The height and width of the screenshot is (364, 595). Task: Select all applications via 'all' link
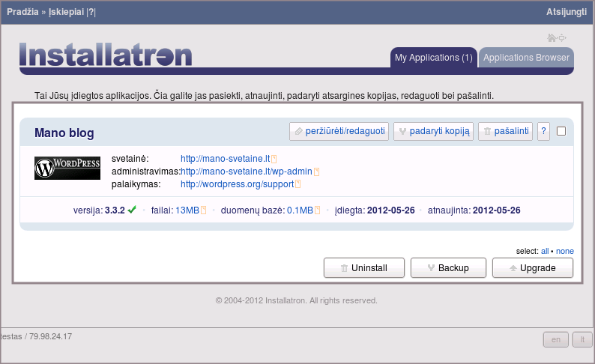[545, 251]
